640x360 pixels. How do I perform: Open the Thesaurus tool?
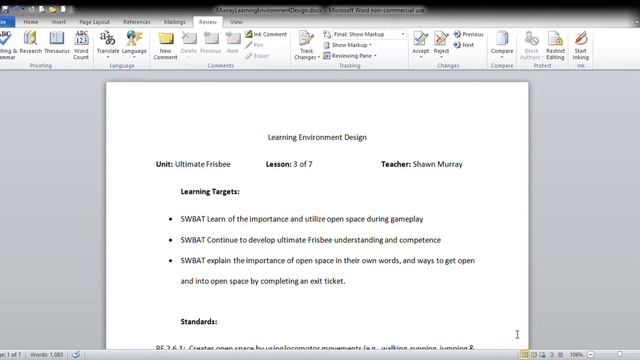click(57, 42)
